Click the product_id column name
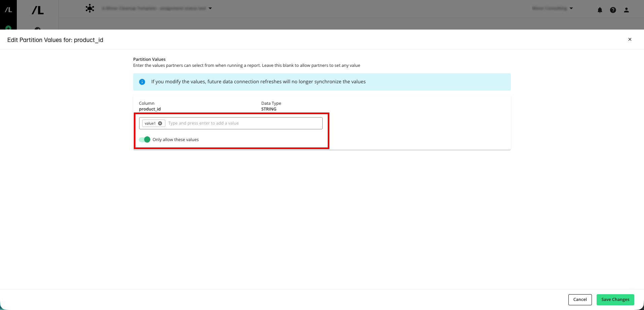The width and height of the screenshot is (644, 310). click(x=150, y=109)
